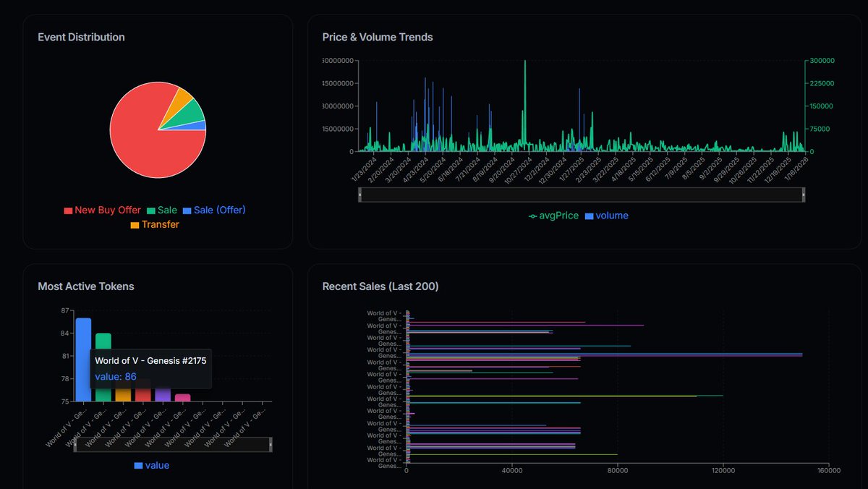Click the 160000 x-axis label in Recent Sales
Screen dimensions: 868x489
pyautogui.click(x=828, y=471)
